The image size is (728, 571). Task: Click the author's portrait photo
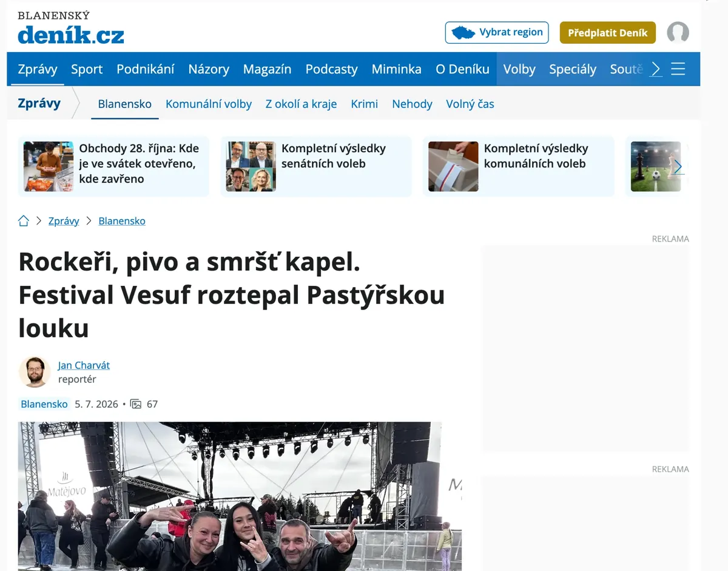tap(35, 372)
